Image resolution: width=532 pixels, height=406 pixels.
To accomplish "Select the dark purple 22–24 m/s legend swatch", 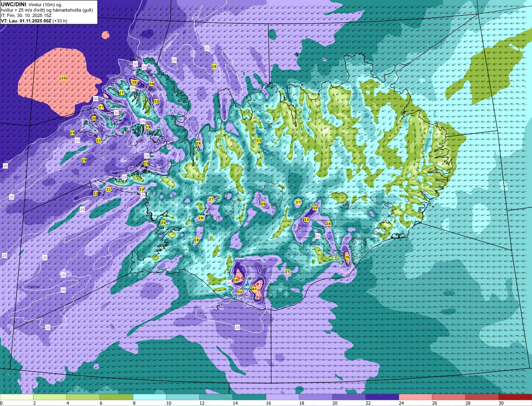I will click(x=382, y=397).
